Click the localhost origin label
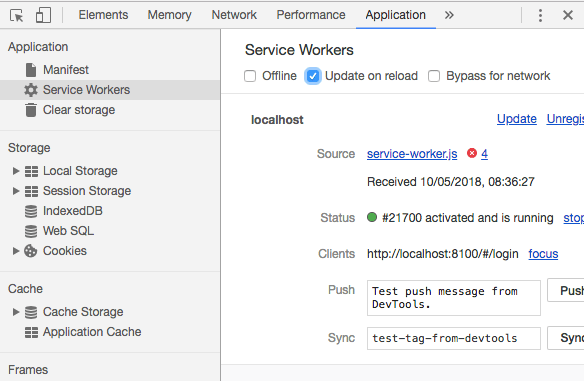Screen dimensions: 584x381 277,120
